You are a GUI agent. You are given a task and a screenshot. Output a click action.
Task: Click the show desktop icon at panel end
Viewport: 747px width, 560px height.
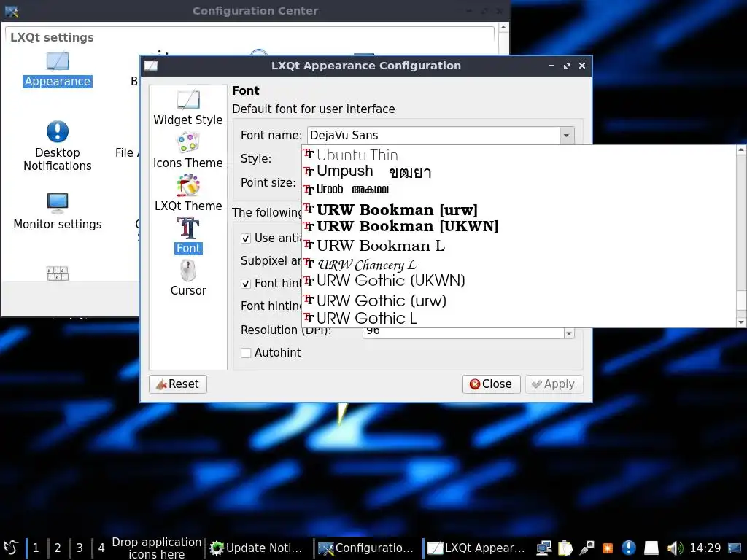pyautogui.click(x=735, y=548)
